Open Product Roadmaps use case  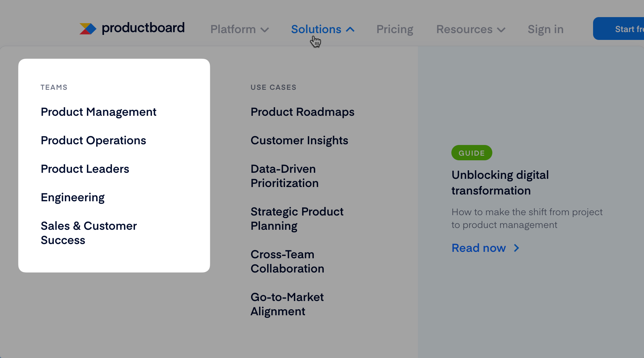click(x=302, y=112)
